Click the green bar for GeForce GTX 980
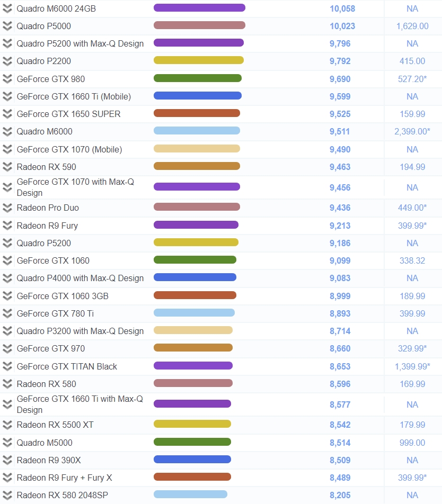The image size is (442, 504). click(x=198, y=78)
